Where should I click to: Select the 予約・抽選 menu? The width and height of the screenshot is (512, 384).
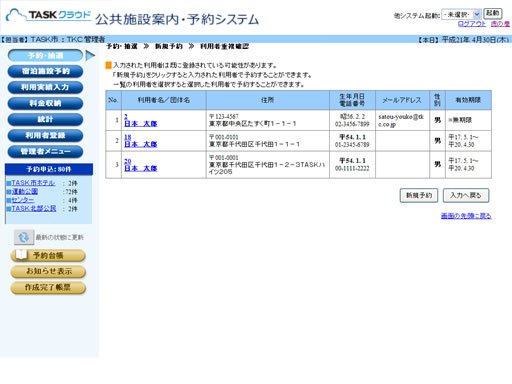coord(45,55)
